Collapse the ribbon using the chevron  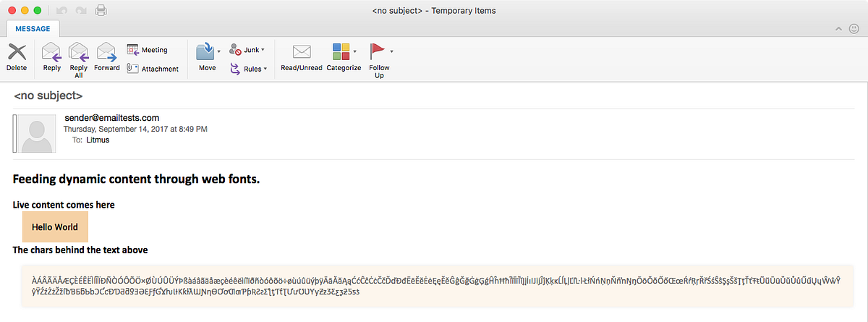838,29
